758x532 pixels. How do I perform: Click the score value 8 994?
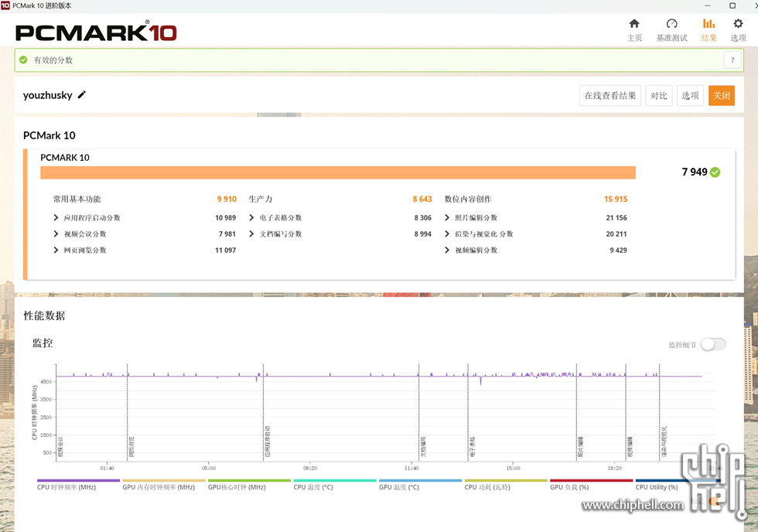pos(422,234)
